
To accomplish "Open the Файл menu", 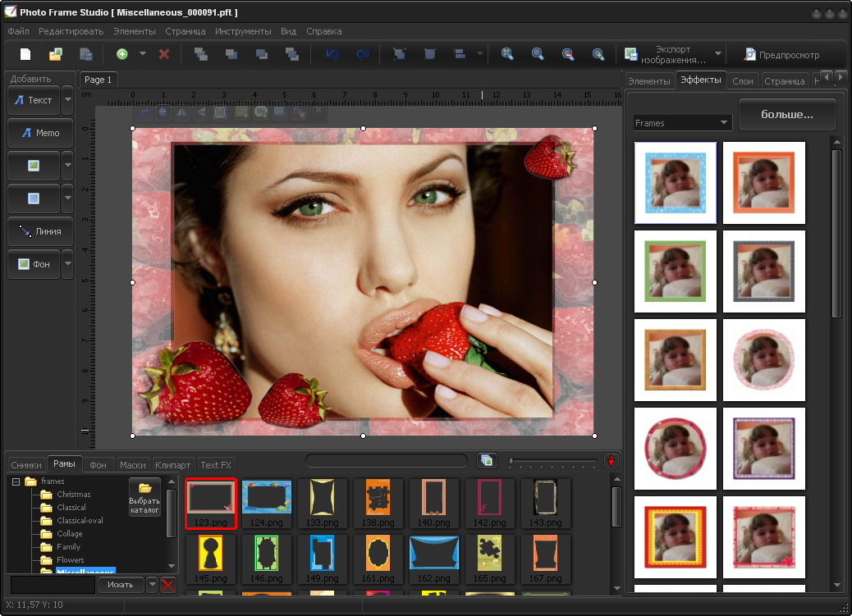I will click(x=19, y=31).
